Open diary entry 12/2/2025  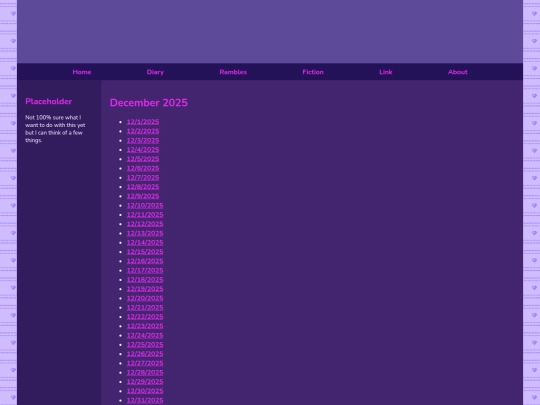(x=143, y=131)
